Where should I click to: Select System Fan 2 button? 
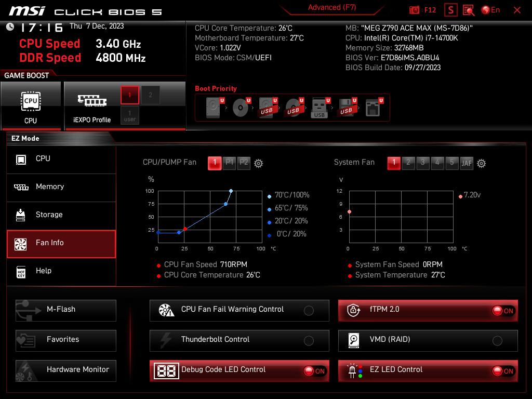tap(408, 163)
